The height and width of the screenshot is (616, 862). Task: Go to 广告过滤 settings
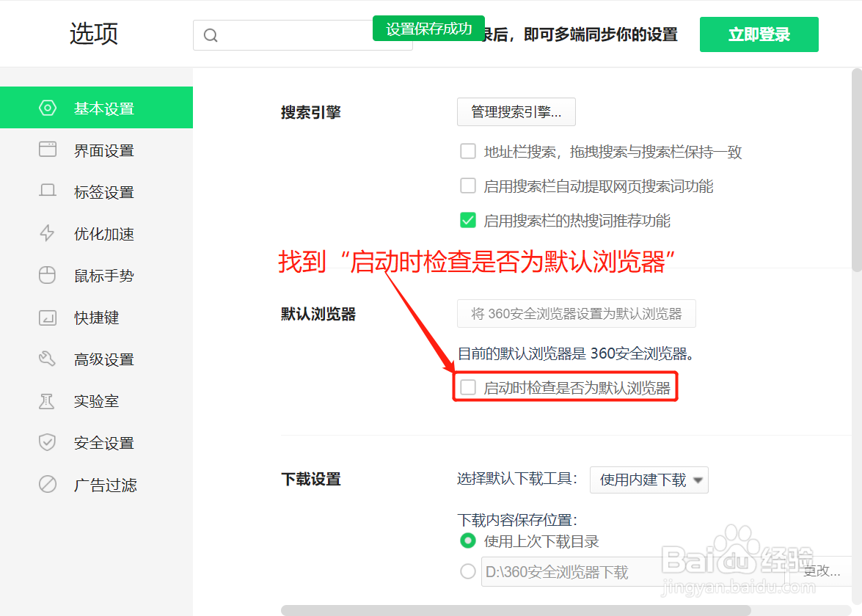pos(106,485)
